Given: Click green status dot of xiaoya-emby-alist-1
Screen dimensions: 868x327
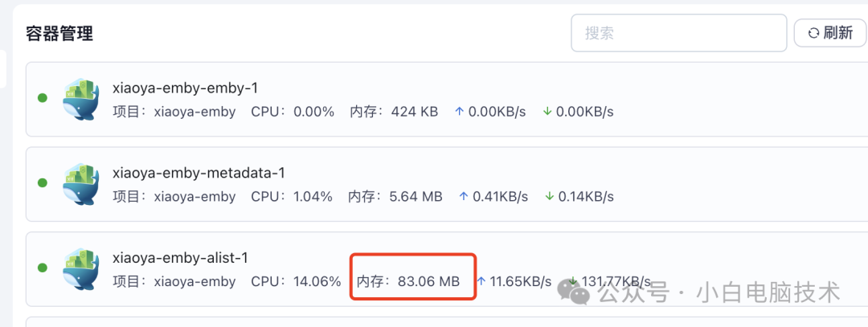Looking at the screenshot, I should tap(43, 268).
